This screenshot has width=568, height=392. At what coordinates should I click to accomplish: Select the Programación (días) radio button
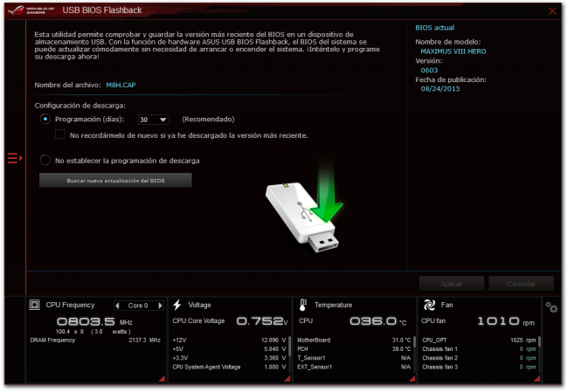click(45, 119)
